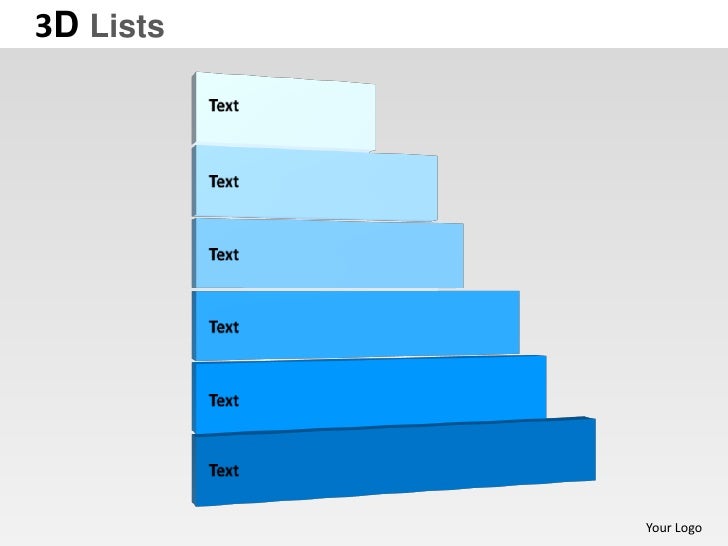The height and width of the screenshot is (546, 728).
Task: Click the "3D" word in the title
Action: tap(57, 26)
